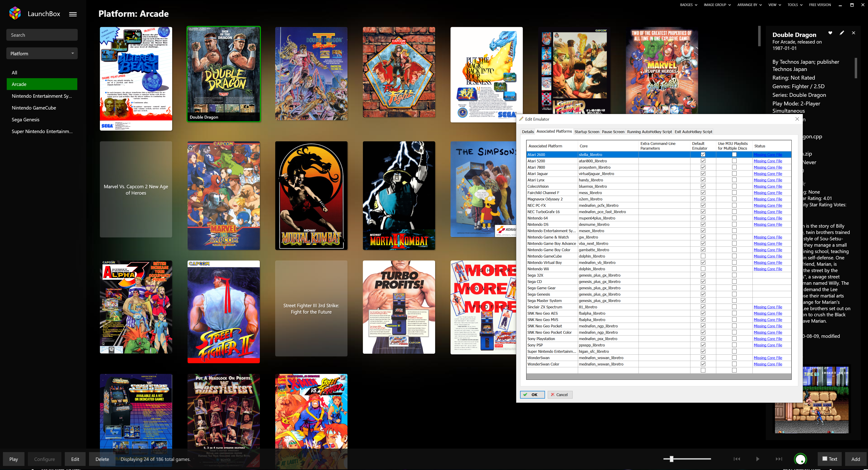
Task: Switch to the Startup Screen tab
Action: (x=587, y=132)
